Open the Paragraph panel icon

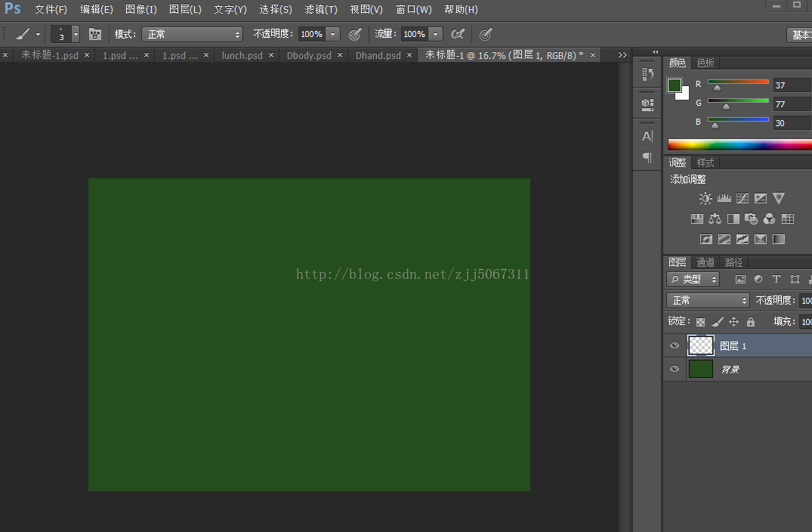coord(647,157)
